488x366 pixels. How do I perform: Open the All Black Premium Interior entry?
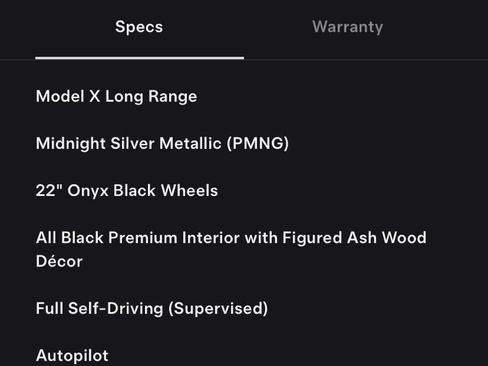click(231, 249)
